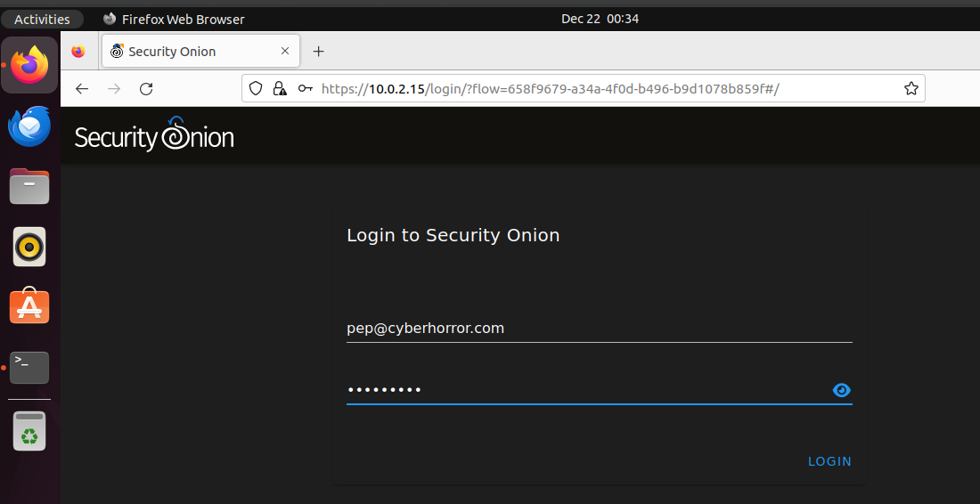Close the Security Onion tab
The image size is (980, 504).
285,52
